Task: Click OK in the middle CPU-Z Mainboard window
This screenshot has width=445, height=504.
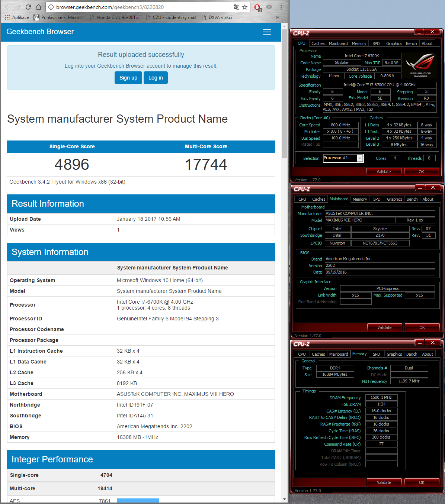Action: [422, 327]
